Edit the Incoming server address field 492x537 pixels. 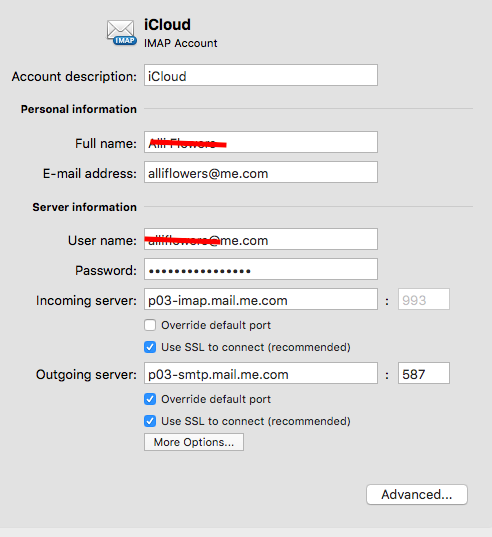pos(261,299)
